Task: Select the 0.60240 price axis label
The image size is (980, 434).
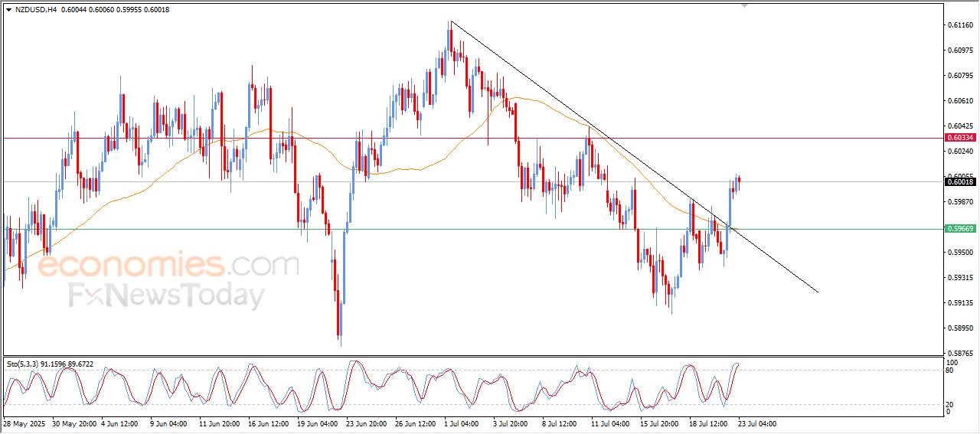Action: tap(960, 152)
